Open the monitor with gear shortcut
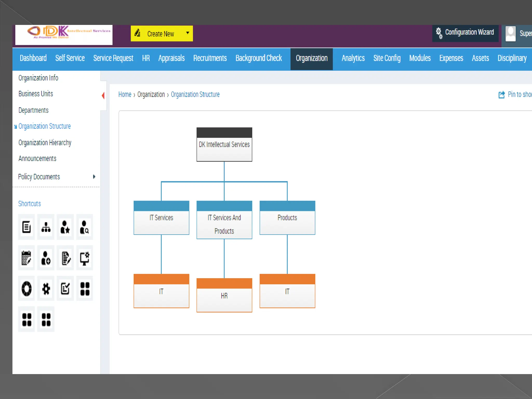 (x=84, y=258)
